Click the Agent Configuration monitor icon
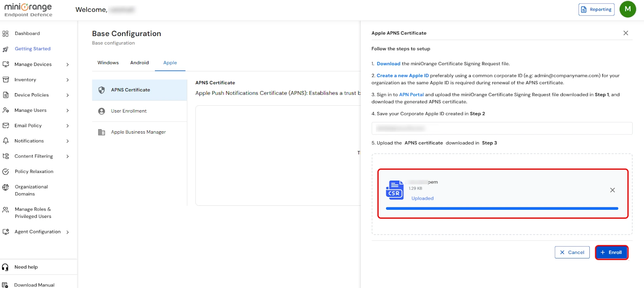Viewport: 644px width, 288px height. (6, 232)
